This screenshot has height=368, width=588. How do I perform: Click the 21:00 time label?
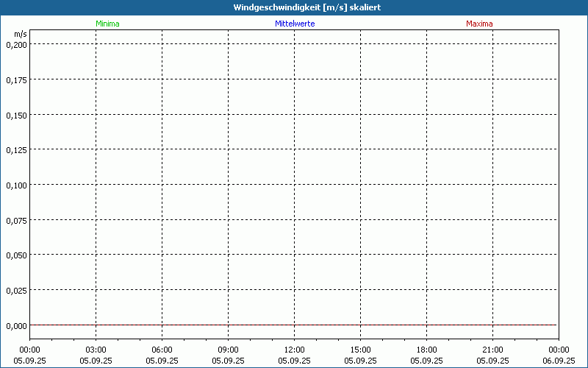pyautogui.click(x=492, y=350)
